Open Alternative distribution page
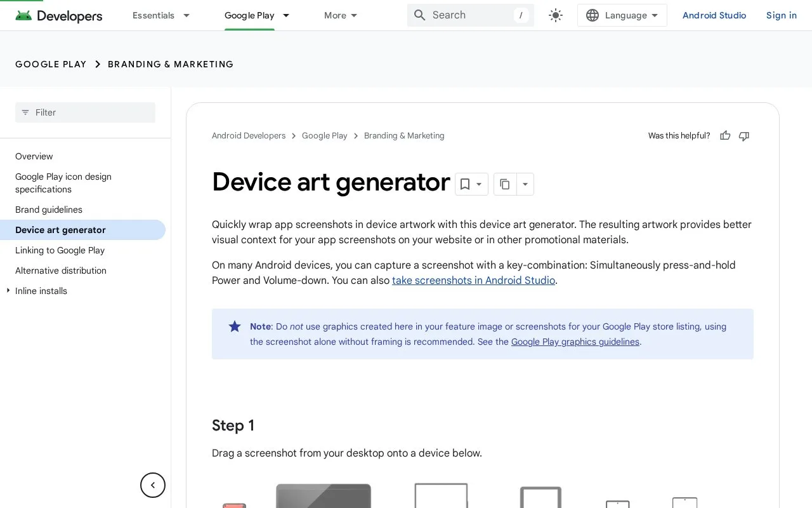This screenshot has height=508, width=812. [x=61, y=271]
